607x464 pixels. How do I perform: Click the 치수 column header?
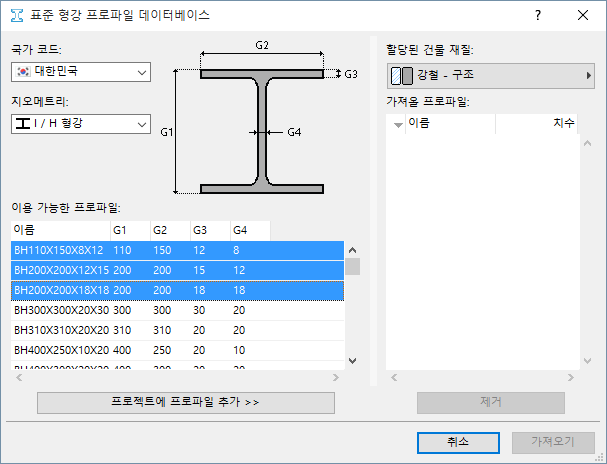click(x=537, y=124)
